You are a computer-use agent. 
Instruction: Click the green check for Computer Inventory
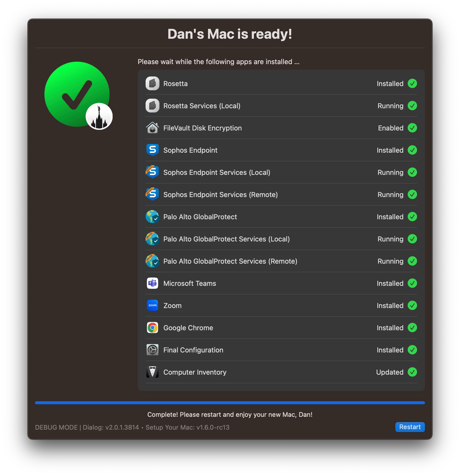click(x=412, y=372)
